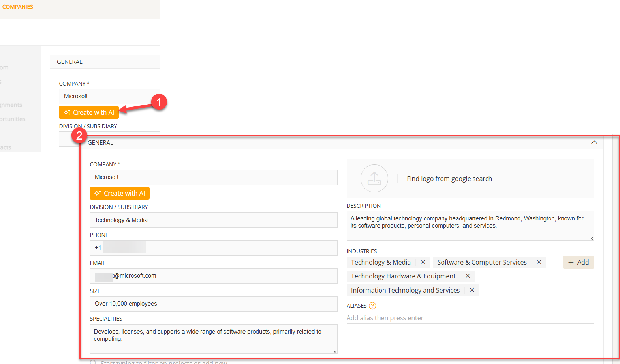
Task: Select the Size field
Action: tap(214, 304)
